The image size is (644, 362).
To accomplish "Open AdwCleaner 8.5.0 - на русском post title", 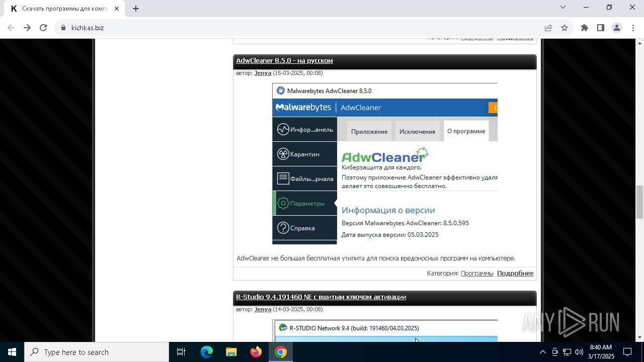I will pos(284,60).
